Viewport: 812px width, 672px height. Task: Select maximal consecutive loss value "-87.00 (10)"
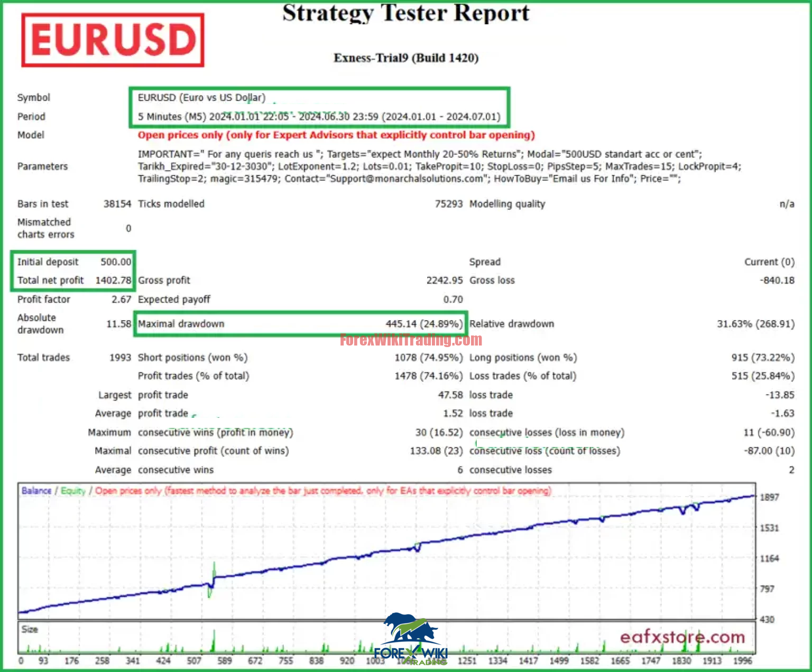(770, 451)
